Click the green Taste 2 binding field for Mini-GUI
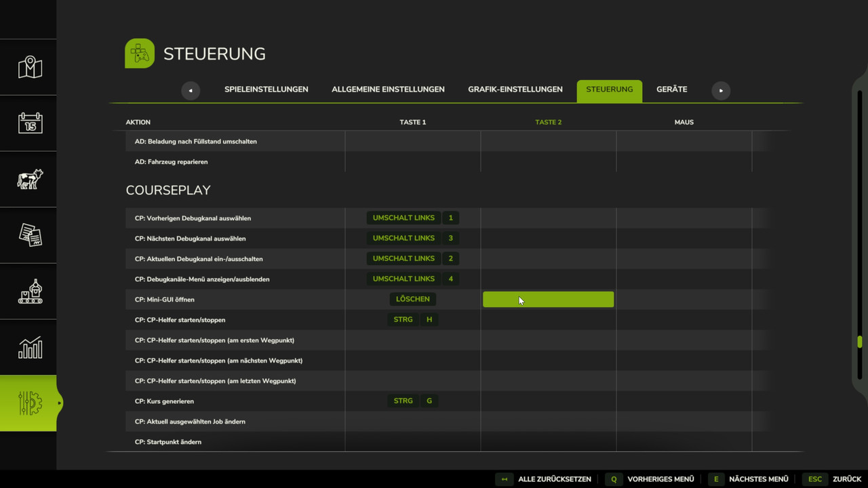The width and height of the screenshot is (868, 488). 548,299
